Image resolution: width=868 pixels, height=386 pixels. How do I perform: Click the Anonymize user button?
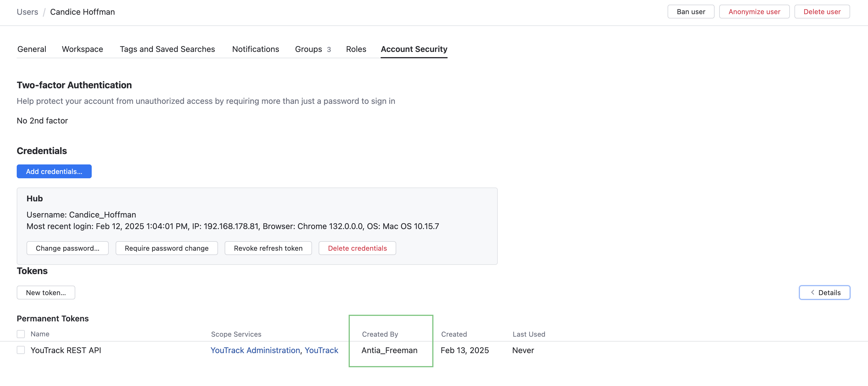point(754,11)
